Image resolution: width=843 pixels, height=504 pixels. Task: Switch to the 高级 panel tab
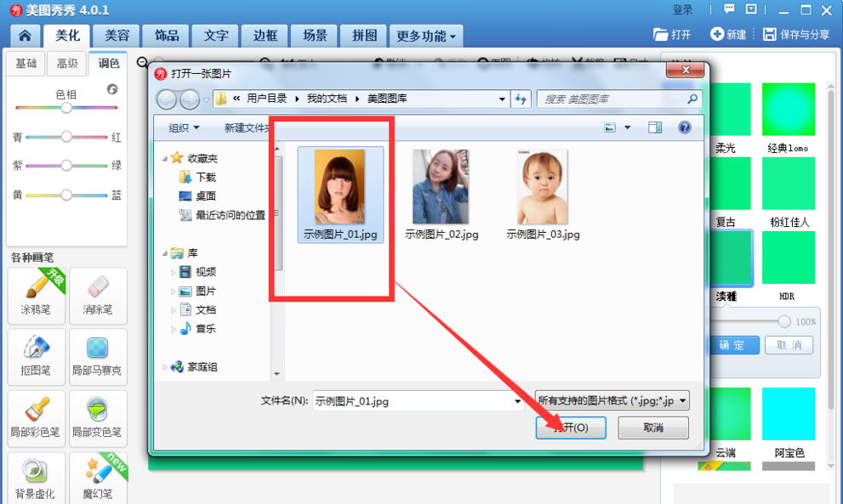tap(69, 62)
